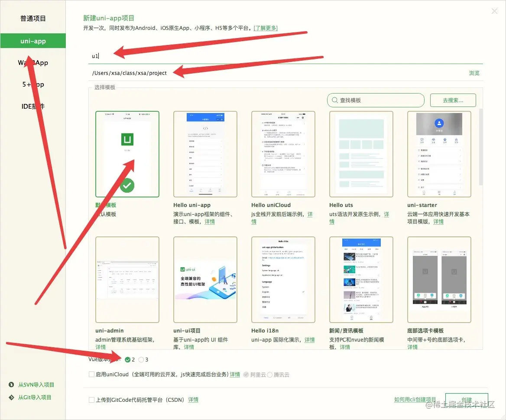Select the default template thumbnail
The image size is (506, 420).
[x=127, y=154]
